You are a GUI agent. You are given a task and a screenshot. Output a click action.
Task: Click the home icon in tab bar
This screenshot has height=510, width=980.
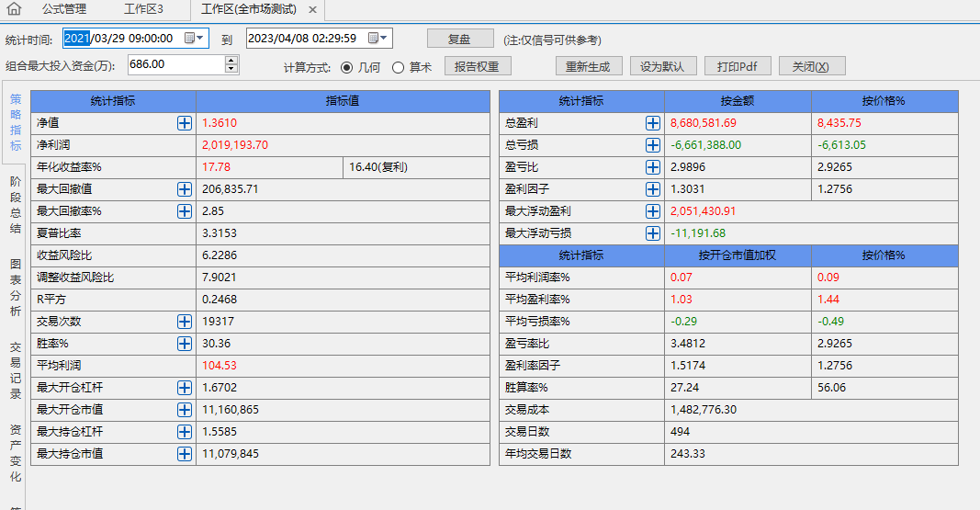click(14, 9)
